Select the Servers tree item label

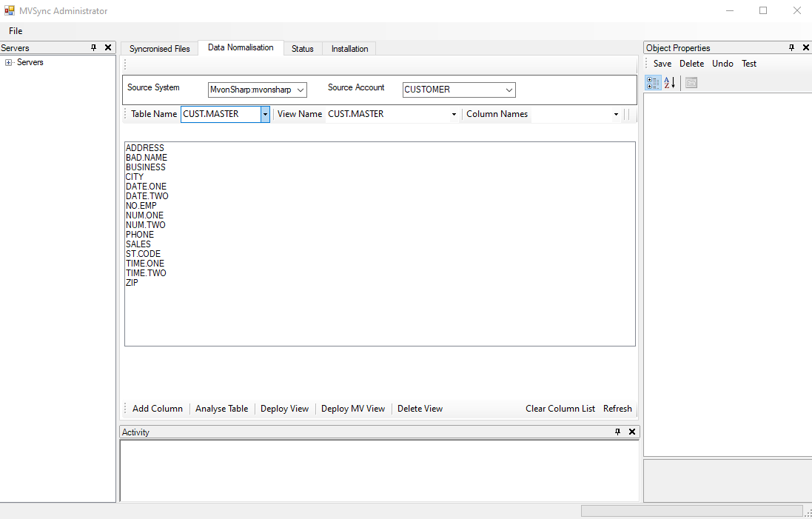[x=30, y=62]
